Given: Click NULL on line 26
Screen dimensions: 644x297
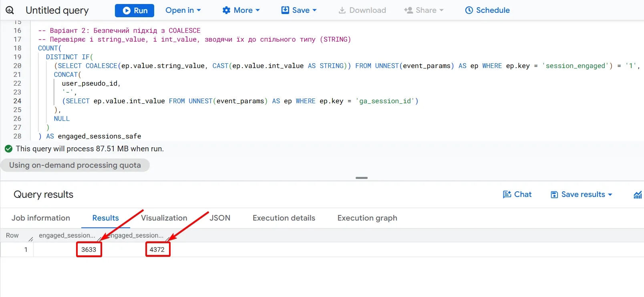Looking at the screenshot, I should click(x=62, y=118).
